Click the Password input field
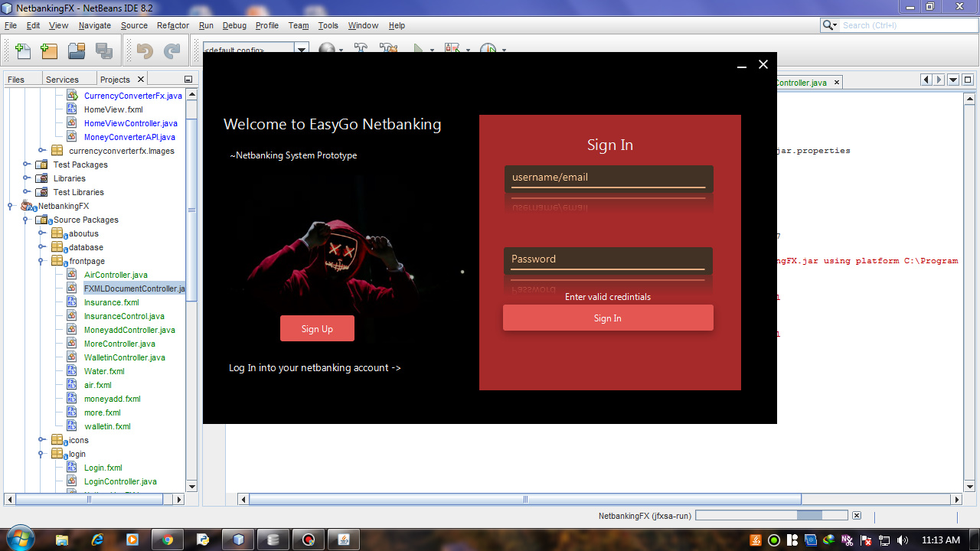 608,260
